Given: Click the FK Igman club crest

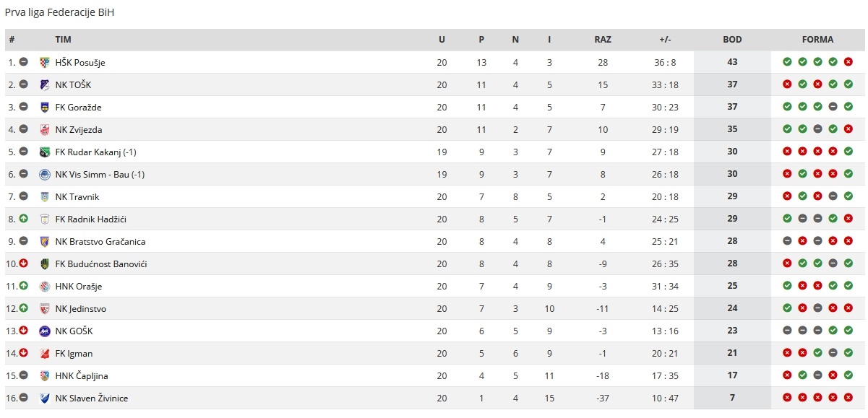Looking at the screenshot, I should (45, 353).
